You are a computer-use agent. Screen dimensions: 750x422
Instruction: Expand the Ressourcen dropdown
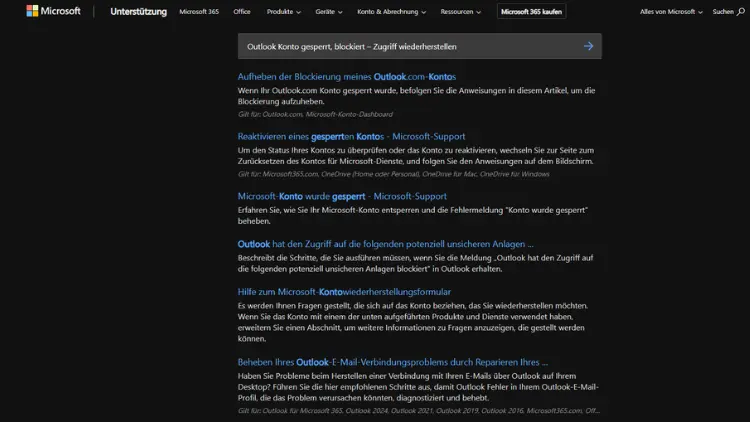pos(461,11)
